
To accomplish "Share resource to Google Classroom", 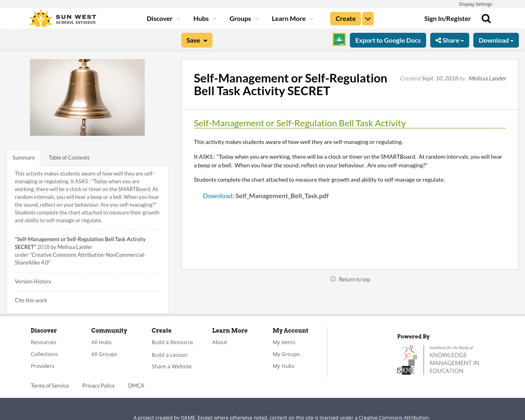I will (x=339, y=39).
